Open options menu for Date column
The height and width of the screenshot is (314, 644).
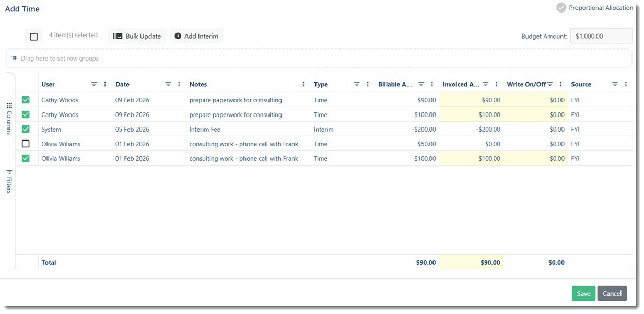point(179,84)
